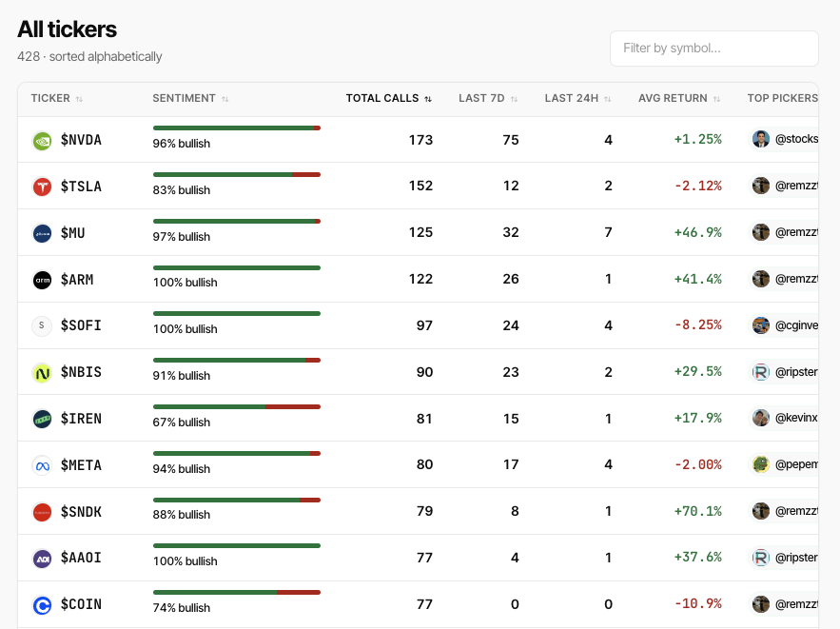Click the placeholder S icon for $SOFI
The height and width of the screenshot is (629, 840).
(42, 325)
